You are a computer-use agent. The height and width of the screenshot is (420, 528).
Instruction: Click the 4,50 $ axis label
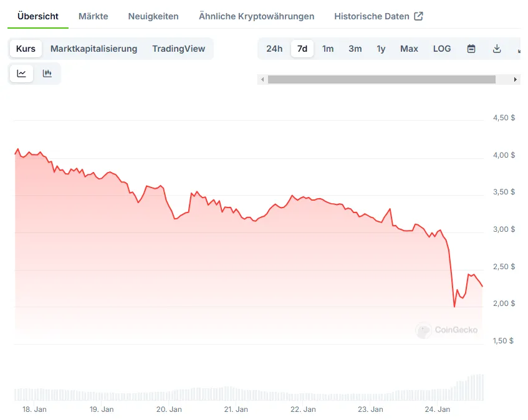coord(504,118)
